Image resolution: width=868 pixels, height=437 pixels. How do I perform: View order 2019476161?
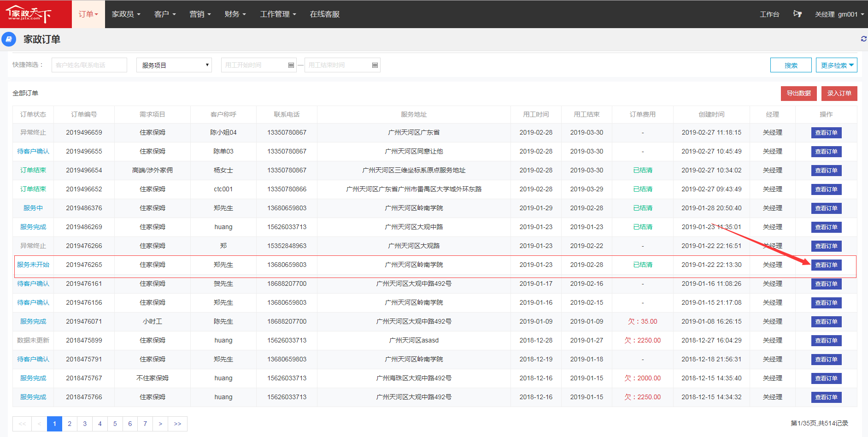pos(826,284)
